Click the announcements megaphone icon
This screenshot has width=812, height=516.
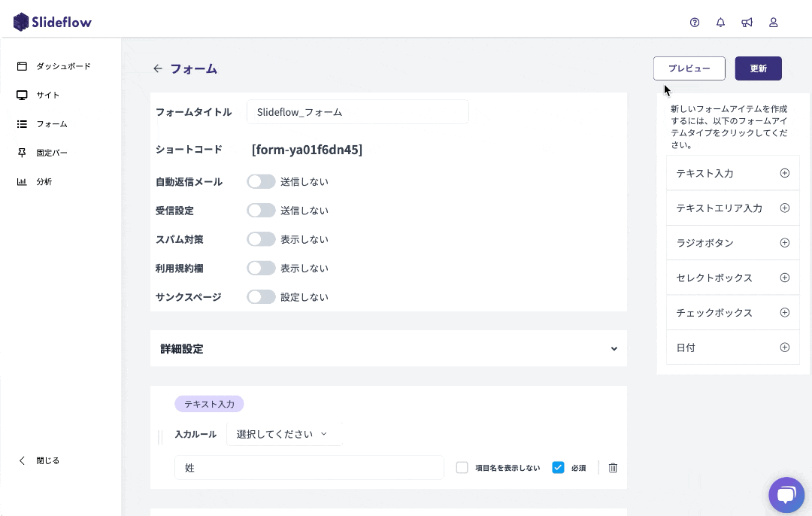747,23
